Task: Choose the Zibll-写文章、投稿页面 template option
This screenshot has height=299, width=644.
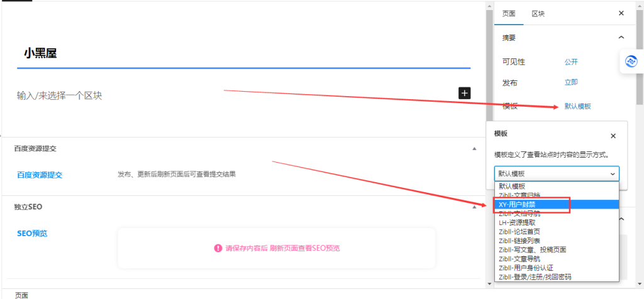Action: pos(557,249)
